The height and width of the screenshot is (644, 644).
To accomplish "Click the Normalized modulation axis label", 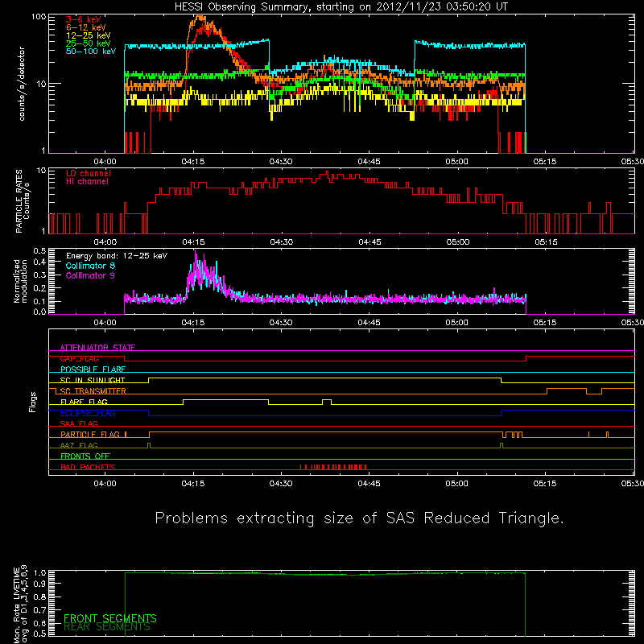I will point(20,281).
